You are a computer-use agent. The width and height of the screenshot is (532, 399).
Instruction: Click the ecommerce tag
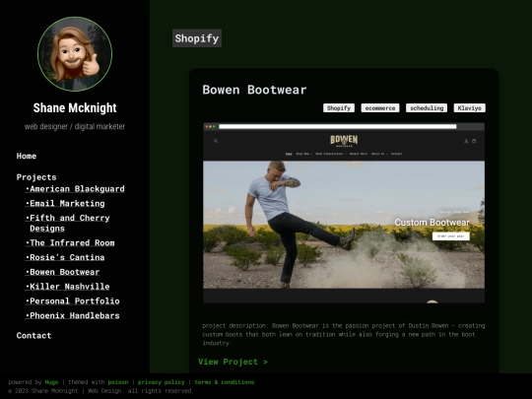tap(380, 108)
